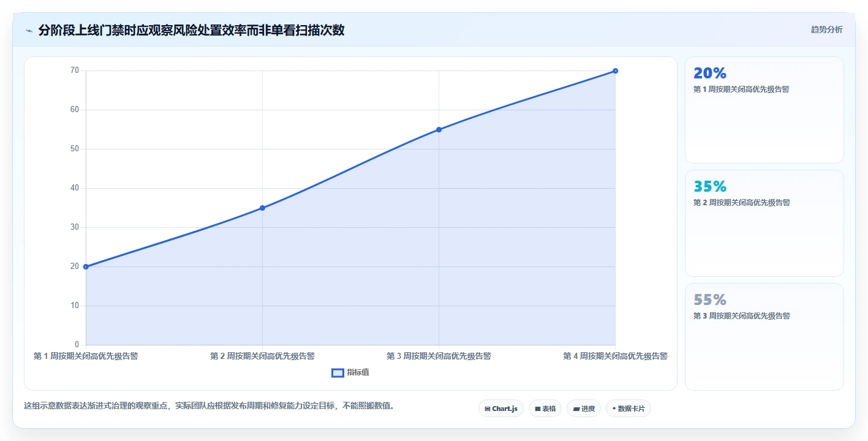Viewport: 868px width, 441px height.
Task: Click the lightning icon beside the title
Action: (29, 31)
